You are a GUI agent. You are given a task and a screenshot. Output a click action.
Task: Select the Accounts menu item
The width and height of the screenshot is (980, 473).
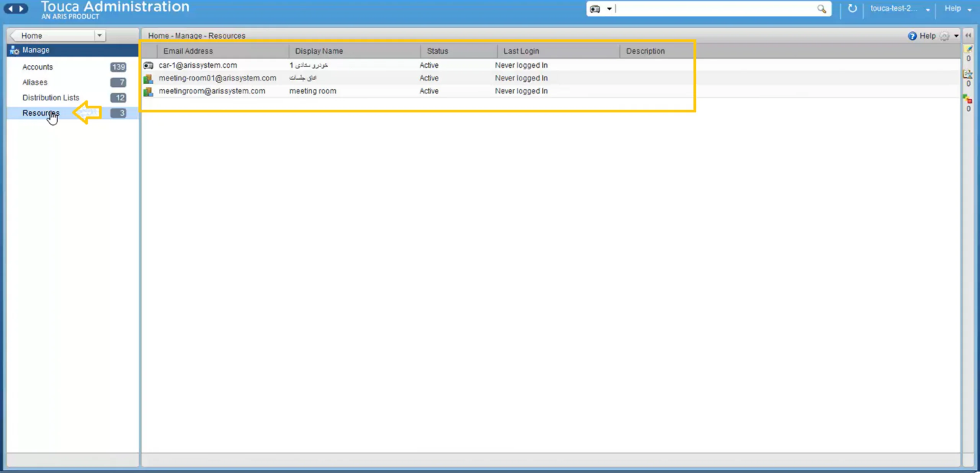point(37,66)
